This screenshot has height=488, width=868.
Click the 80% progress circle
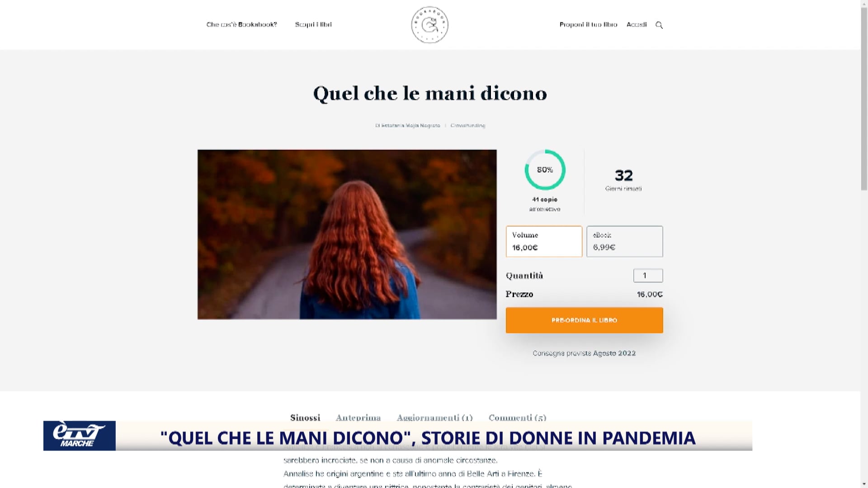click(x=545, y=170)
